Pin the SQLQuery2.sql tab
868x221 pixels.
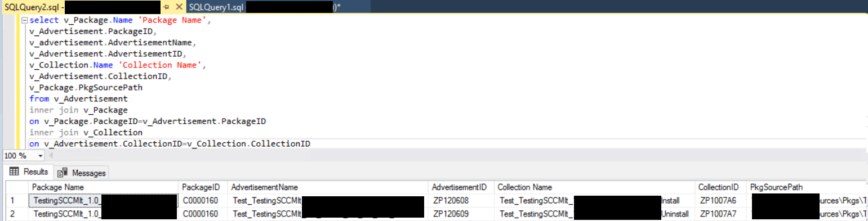tap(167, 7)
